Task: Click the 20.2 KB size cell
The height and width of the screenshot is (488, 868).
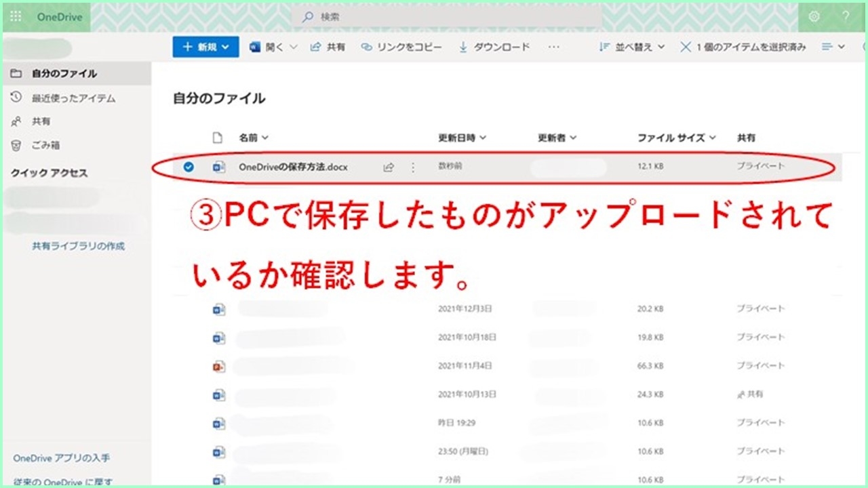Action: pos(650,308)
